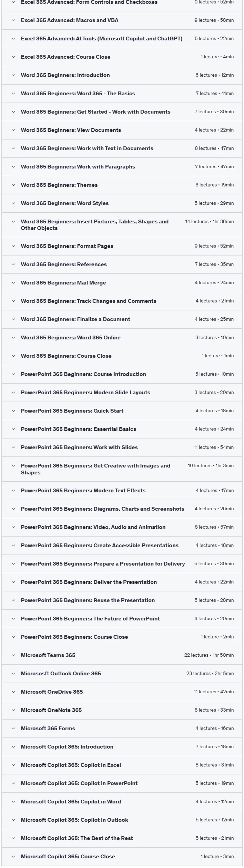
Task: Expand Micrososft Outlook Online 365 chevron
Action: pos(13,674)
